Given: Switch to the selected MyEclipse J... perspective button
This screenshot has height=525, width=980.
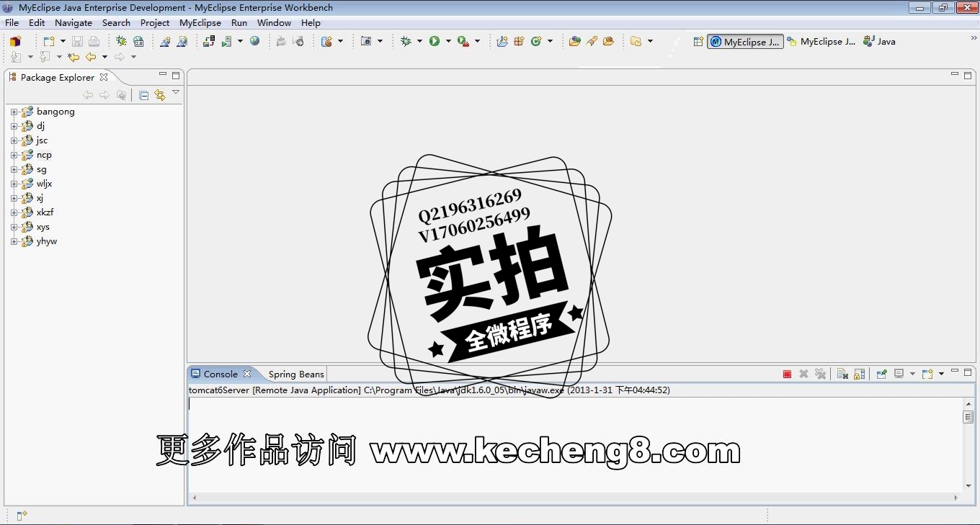Looking at the screenshot, I should [x=745, y=42].
